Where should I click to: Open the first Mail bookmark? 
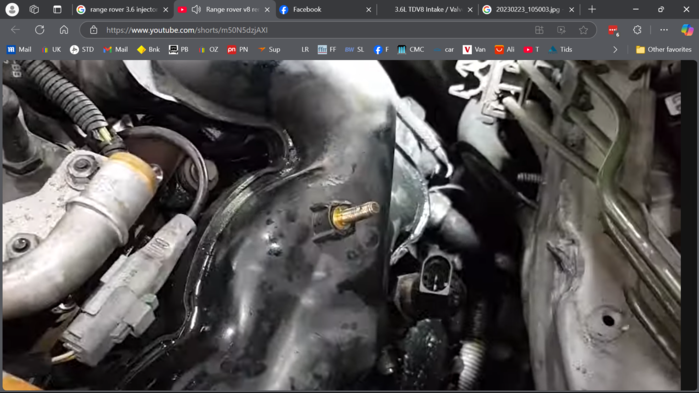19,49
